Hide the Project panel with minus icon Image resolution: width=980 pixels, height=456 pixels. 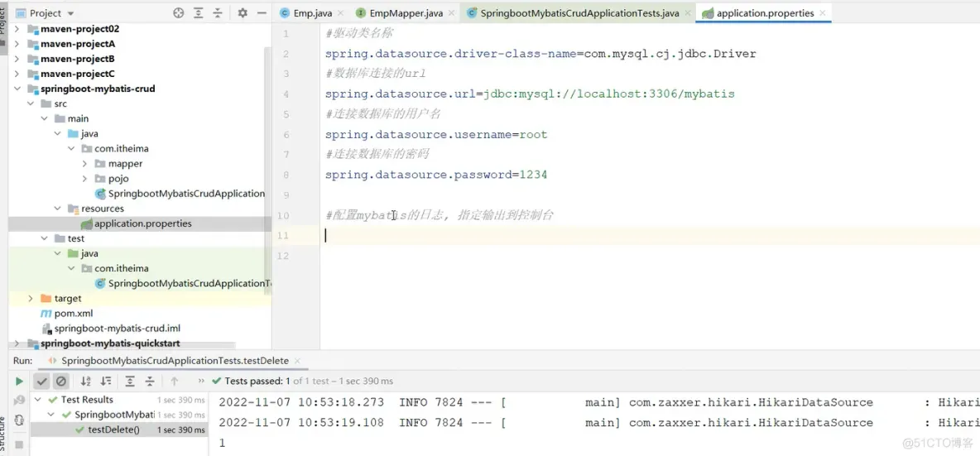(x=262, y=13)
